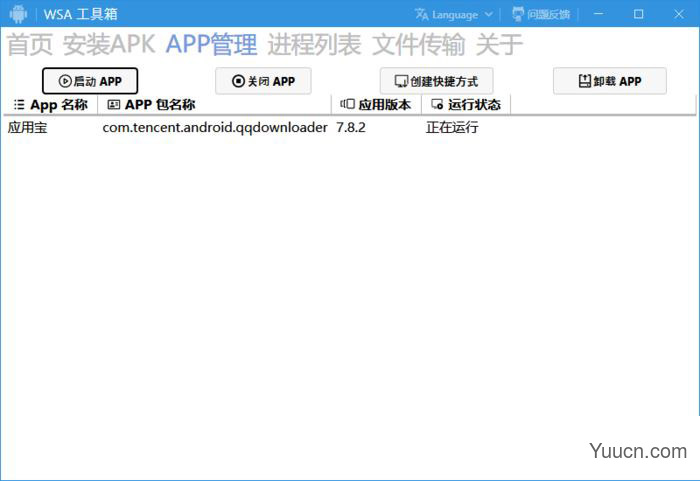Close the WSA 工具箱 window
The width and height of the screenshot is (700, 481).
pyautogui.click(x=679, y=14)
